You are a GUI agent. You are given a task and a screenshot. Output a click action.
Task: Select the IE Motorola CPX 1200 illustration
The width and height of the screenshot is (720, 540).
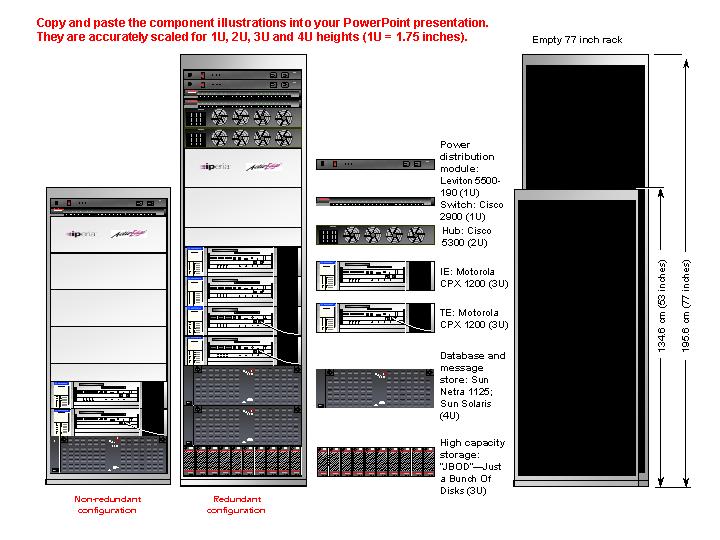[x=375, y=276]
